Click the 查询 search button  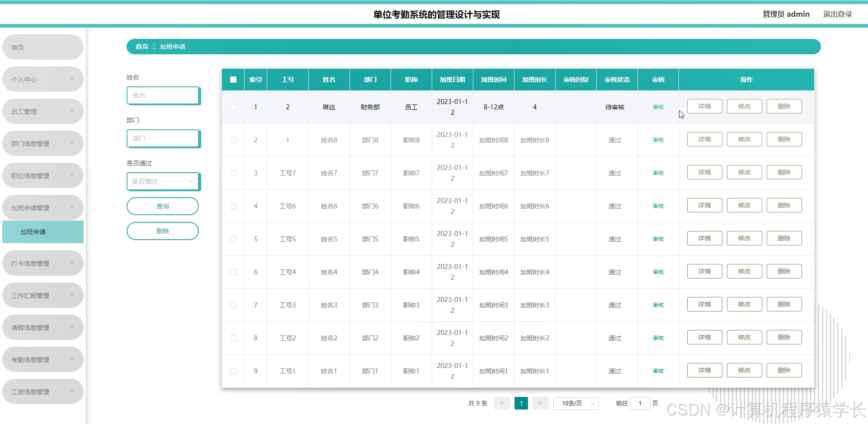click(163, 206)
